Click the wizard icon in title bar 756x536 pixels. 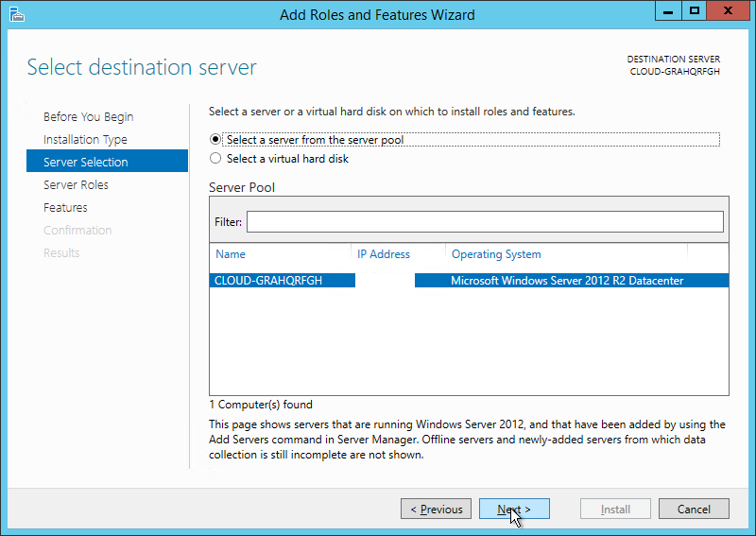16,14
